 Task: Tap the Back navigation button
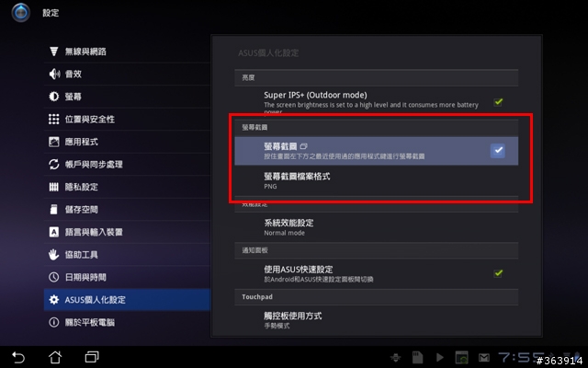[18, 357]
